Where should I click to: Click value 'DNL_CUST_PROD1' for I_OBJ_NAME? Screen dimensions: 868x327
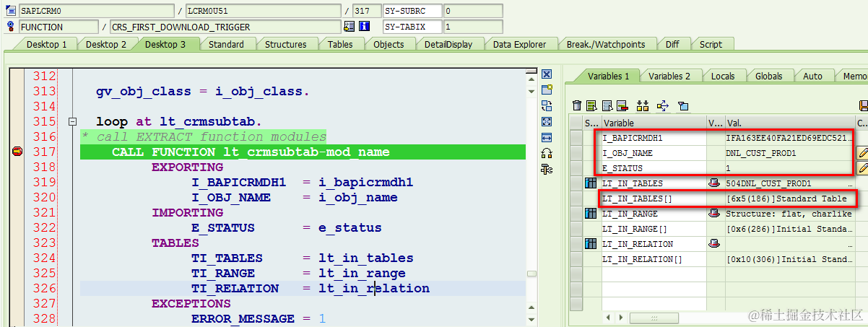pyautogui.click(x=760, y=153)
